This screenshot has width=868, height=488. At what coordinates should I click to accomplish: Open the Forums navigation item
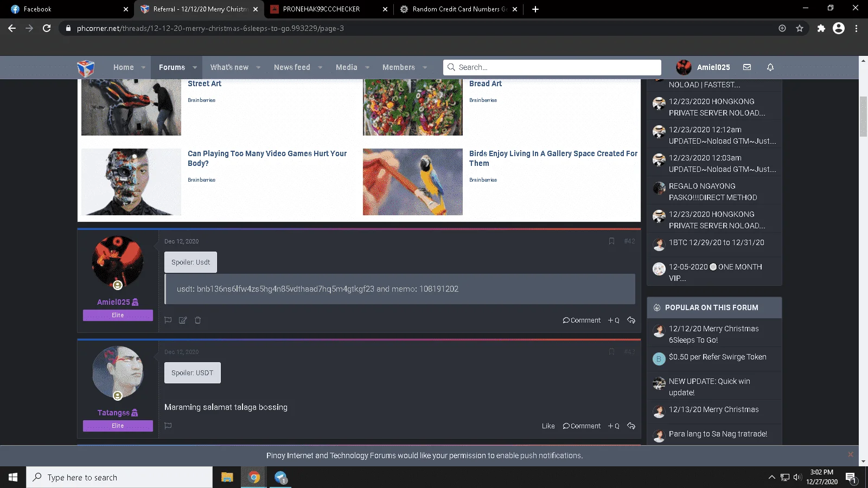pos(172,67)
